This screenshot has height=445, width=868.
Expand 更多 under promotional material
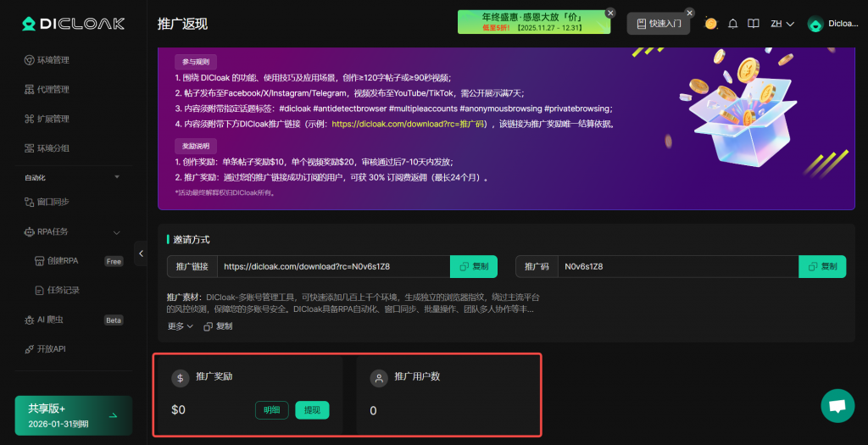181,325
